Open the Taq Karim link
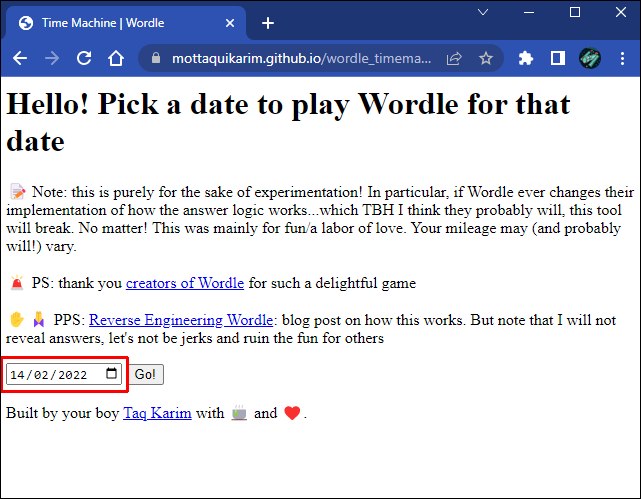Image resolution: width=641 pixels, height=499 pixels. tap(157, 413)
